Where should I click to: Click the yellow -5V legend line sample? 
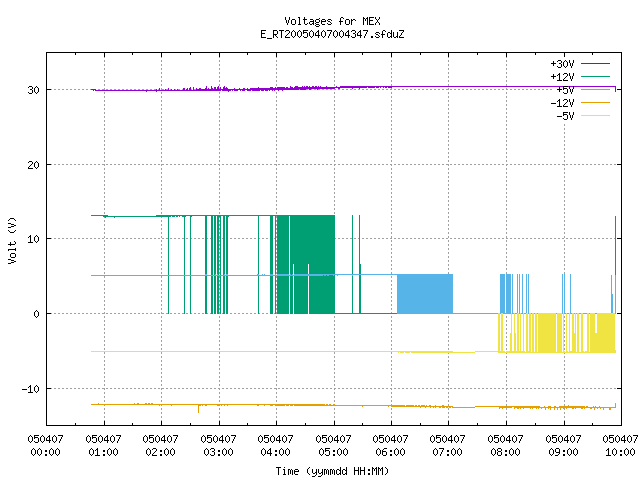[x=596, y=116]
